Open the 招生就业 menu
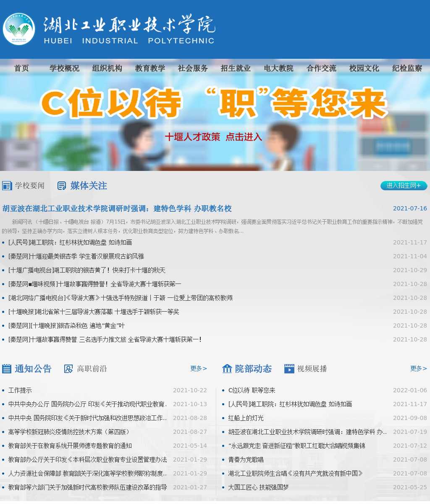Image resolution: width=430 pixels, height=504 pixels. tap(236, 68)
